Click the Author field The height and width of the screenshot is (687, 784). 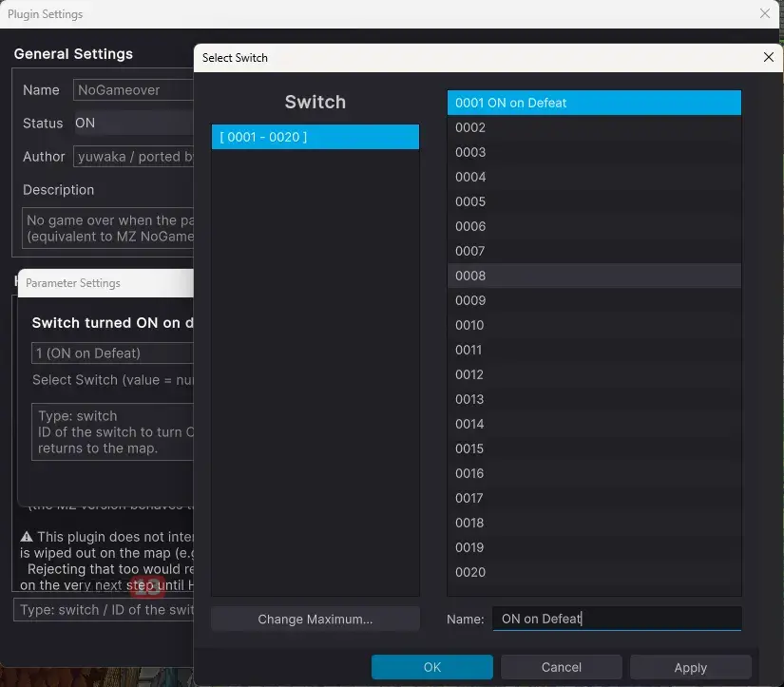pyautogui.click(x=133, y=157)
